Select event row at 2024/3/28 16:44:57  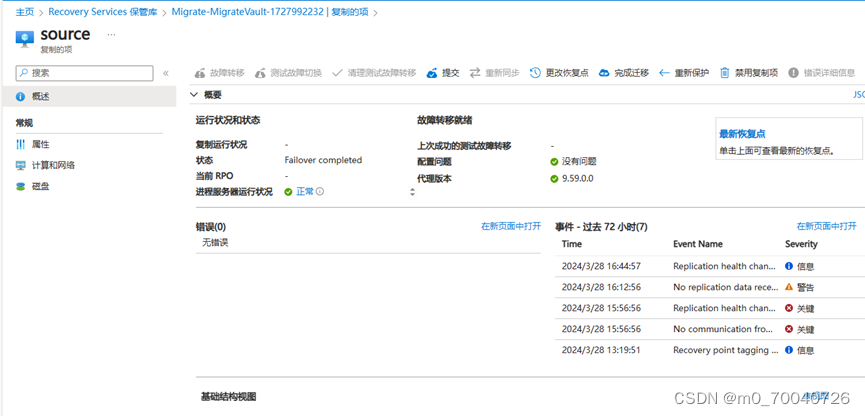coord(710,266)
